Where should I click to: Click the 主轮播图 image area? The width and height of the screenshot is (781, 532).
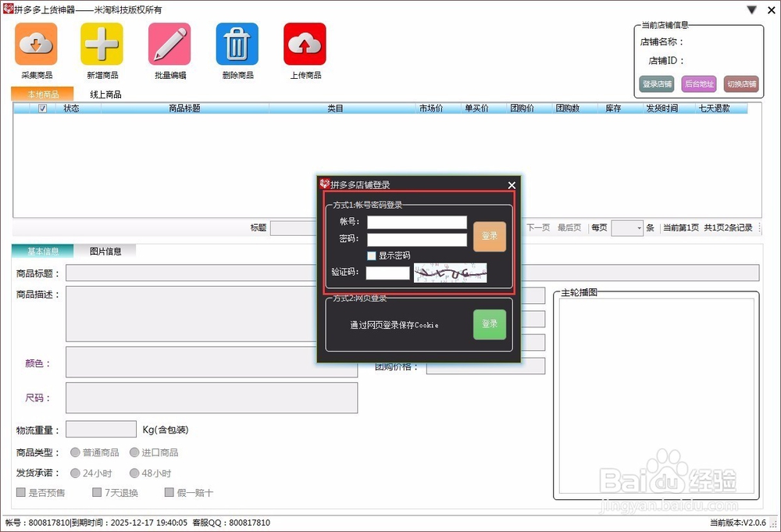(656, 396)
